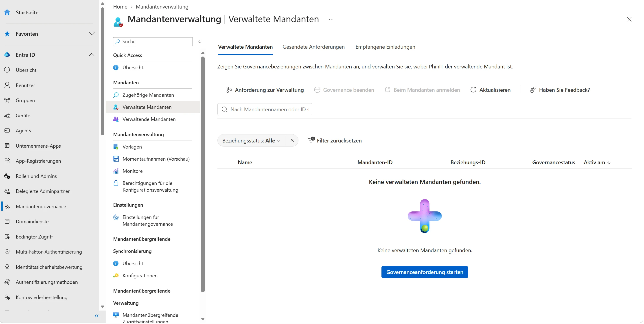Image resolution: width=644 pixels, height=324 pixels.
Task: Open Bedingter Zugriff icon in sidebar
Action: pos(7,236)
